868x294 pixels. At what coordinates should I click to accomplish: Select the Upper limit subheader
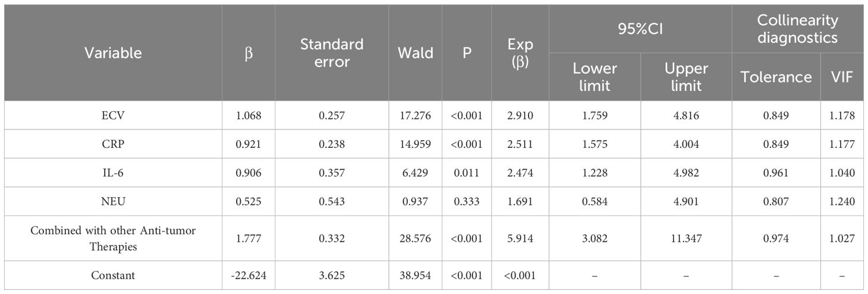685,77
